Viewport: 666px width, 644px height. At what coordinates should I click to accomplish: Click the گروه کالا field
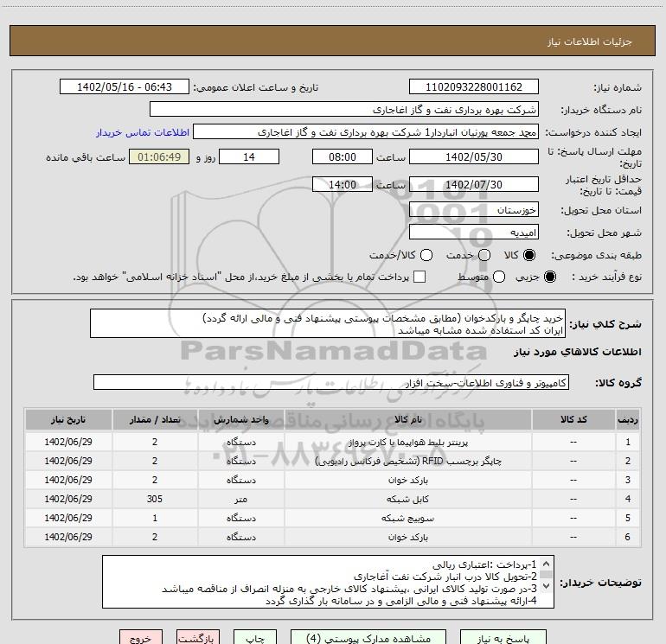[x=331, y=382]
